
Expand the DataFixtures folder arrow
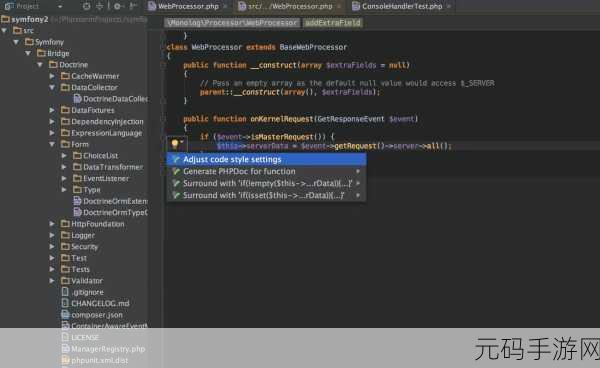point(52,110)
